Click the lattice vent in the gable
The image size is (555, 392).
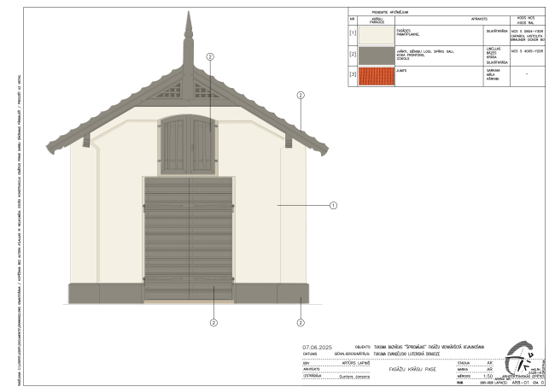pos(189,90)
